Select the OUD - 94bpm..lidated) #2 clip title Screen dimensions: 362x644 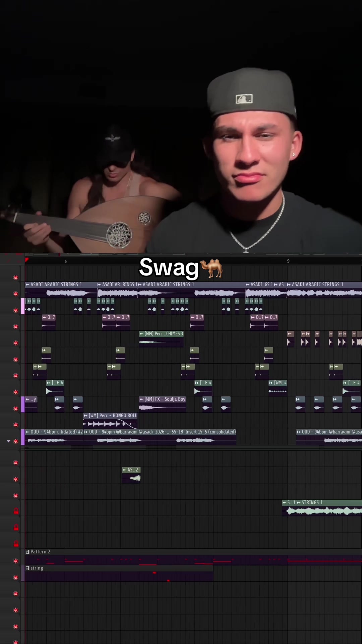tap(57, 432)
